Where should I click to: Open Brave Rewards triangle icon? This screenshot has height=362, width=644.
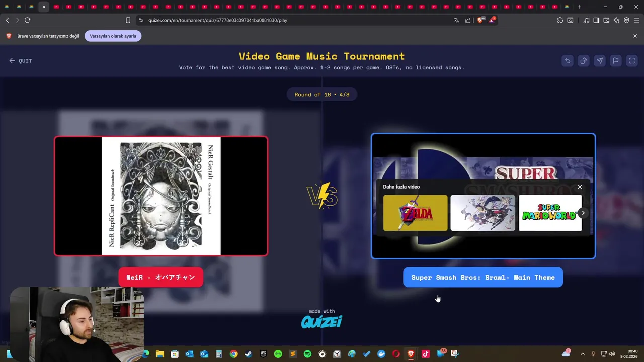pyautogui.click(x=492, y=20)
